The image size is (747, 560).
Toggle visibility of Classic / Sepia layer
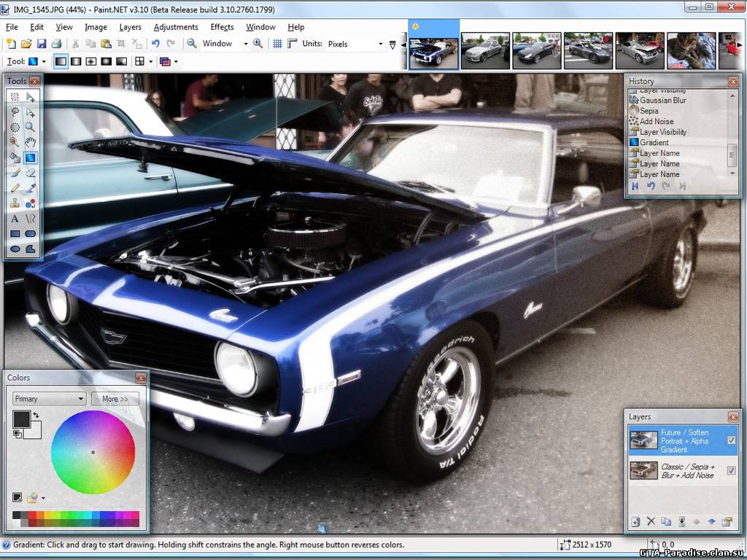pos(731,471)
